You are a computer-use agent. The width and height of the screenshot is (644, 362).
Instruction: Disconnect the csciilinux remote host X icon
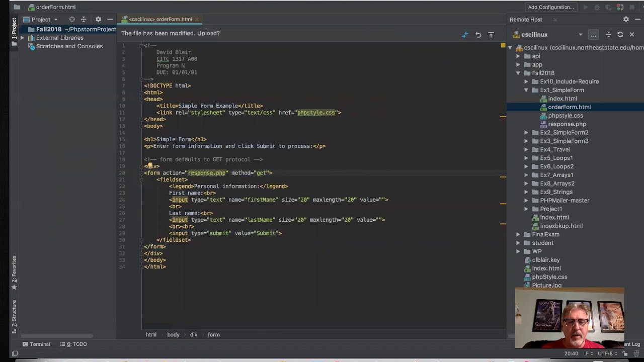click(632, 34)
